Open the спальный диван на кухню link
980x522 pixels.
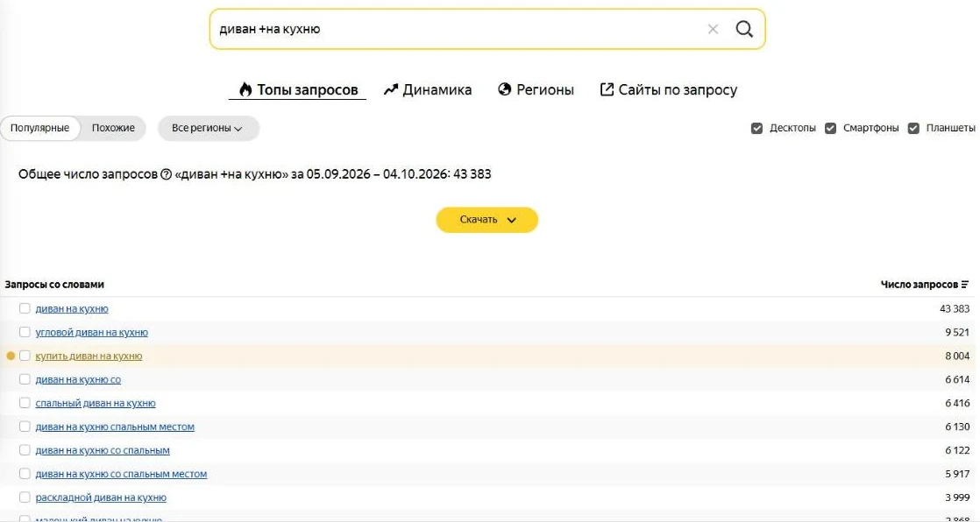click(96, 404)
